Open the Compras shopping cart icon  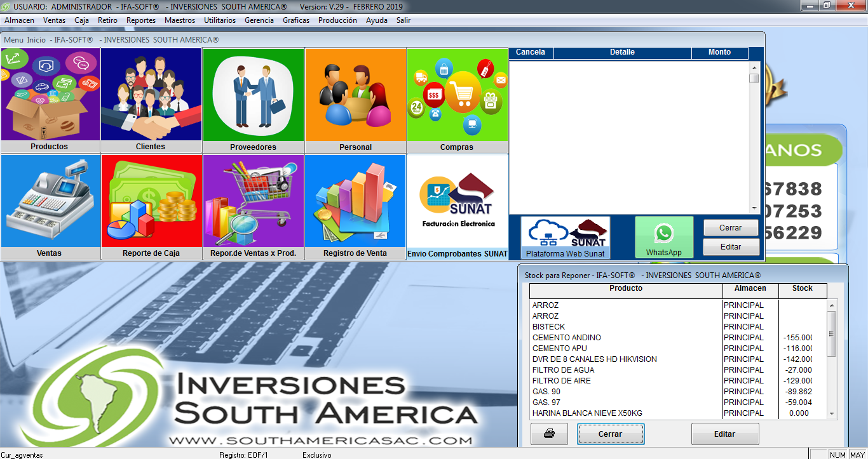coord(457,95)
